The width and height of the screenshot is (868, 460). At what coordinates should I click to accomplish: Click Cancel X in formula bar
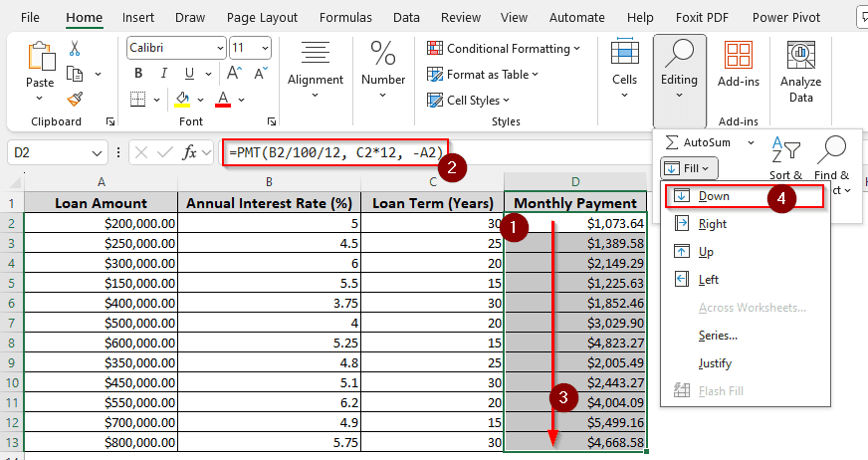[x=141, y=152]
